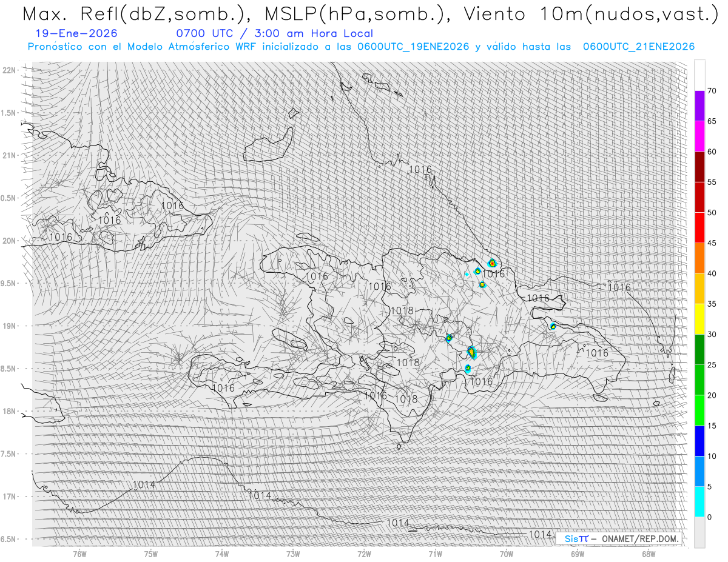Click the '45' colorbar scale label
This screenshot has width=728, height=562.
click(712, 243)
